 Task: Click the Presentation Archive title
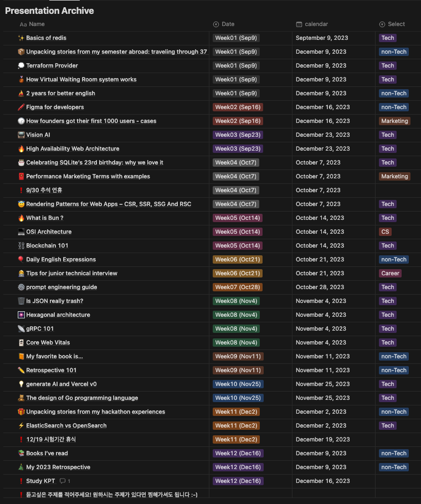[49, 11]
